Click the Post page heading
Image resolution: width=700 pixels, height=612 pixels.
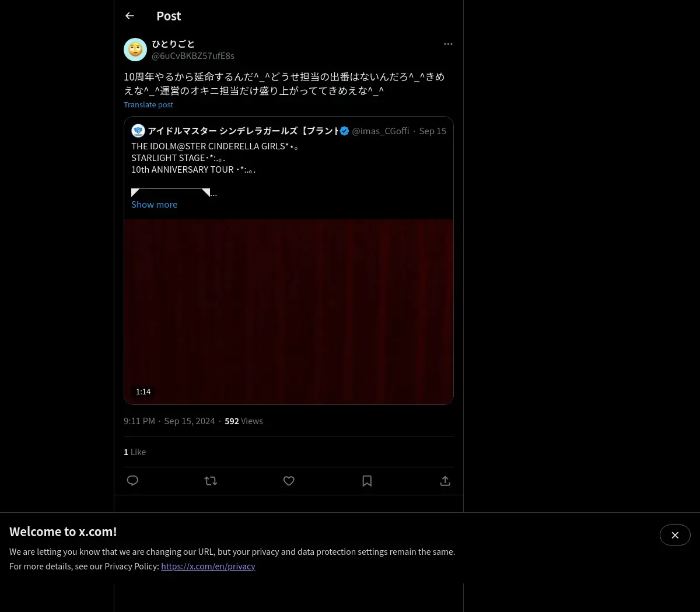tap(169, 16)
